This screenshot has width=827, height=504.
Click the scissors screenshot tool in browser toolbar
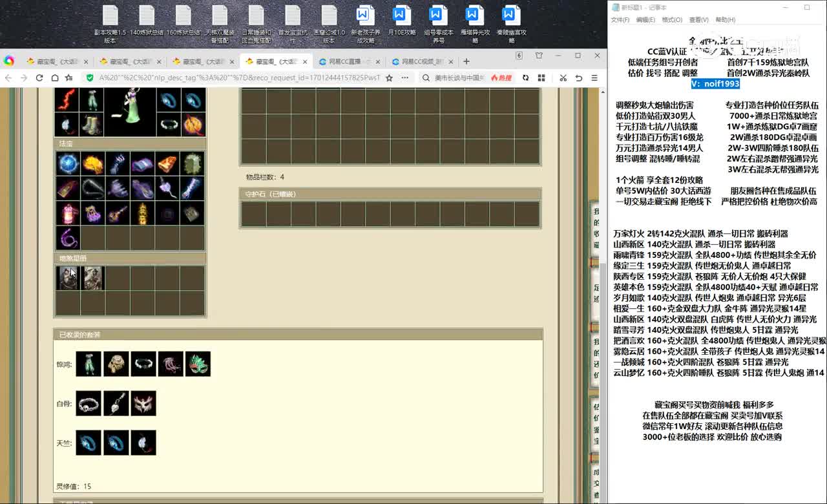pyautogui.click(x=563, y=78)
